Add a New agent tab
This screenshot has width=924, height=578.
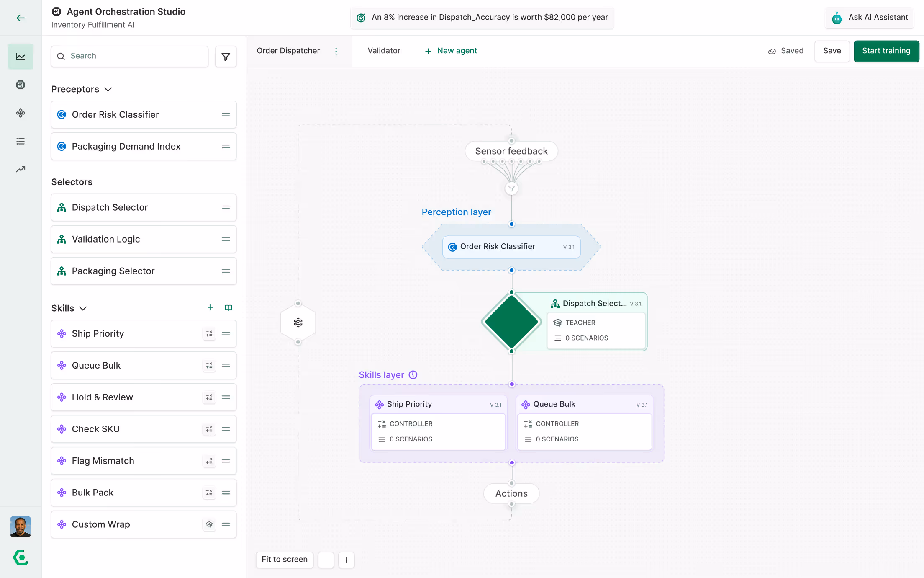pyautogui.click(x=451, y=51)
